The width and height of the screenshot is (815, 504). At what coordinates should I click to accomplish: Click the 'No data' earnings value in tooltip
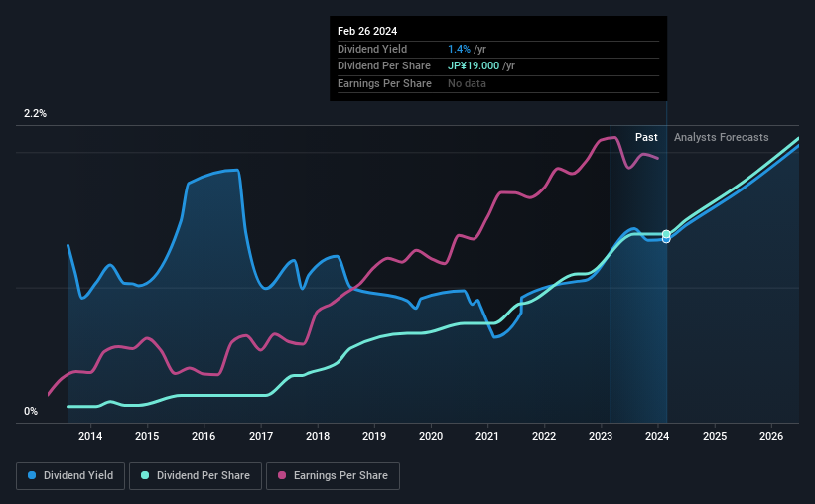(467, 83)
